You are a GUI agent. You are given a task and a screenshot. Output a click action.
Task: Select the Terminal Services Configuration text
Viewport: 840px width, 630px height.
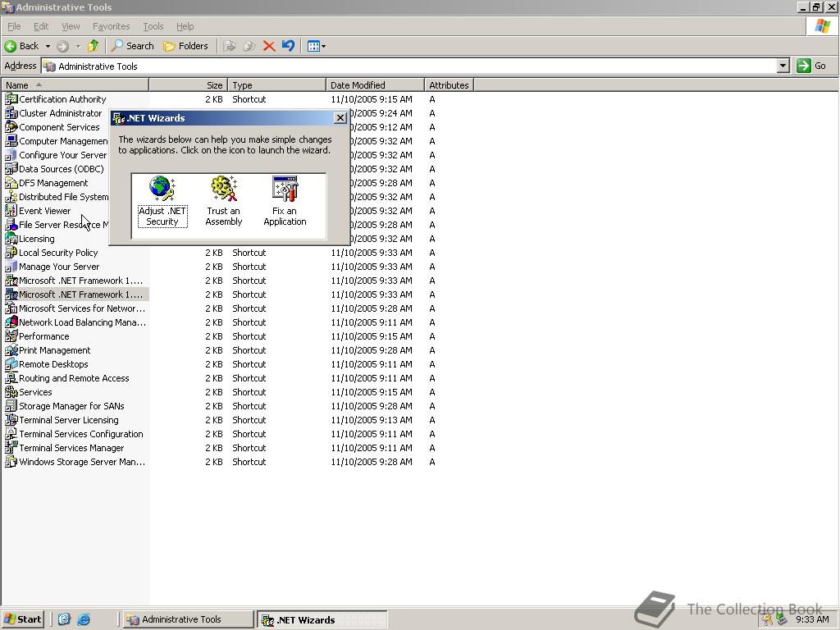[x=81, y=434]
